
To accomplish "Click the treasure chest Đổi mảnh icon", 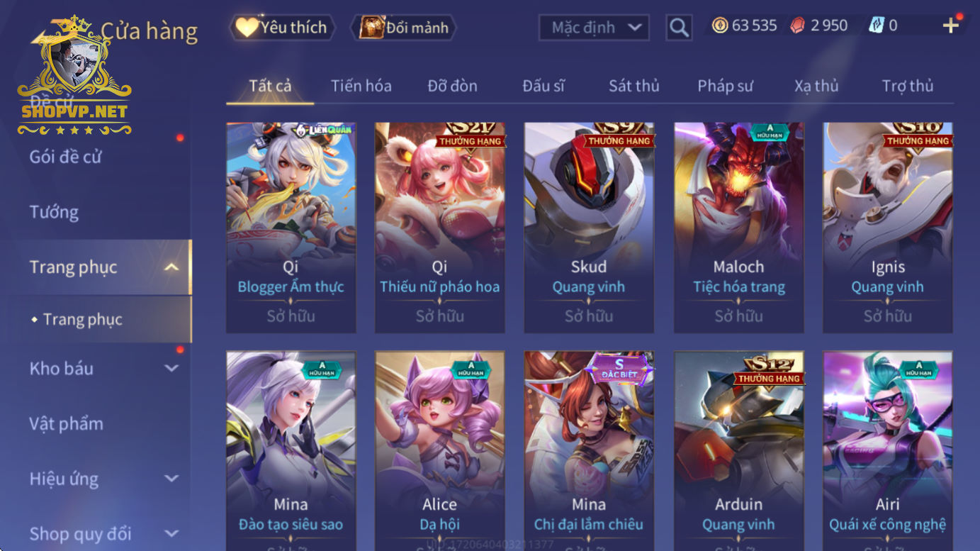I will coord(371,28).
